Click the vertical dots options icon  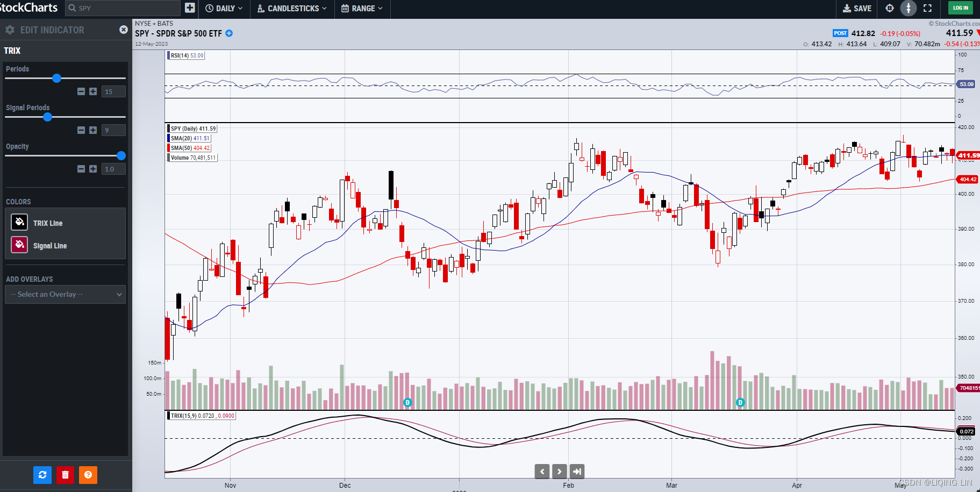(x=909, y=8)
